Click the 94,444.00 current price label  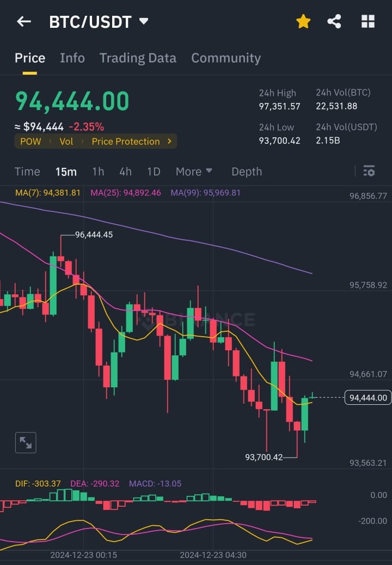pos(368,397)
